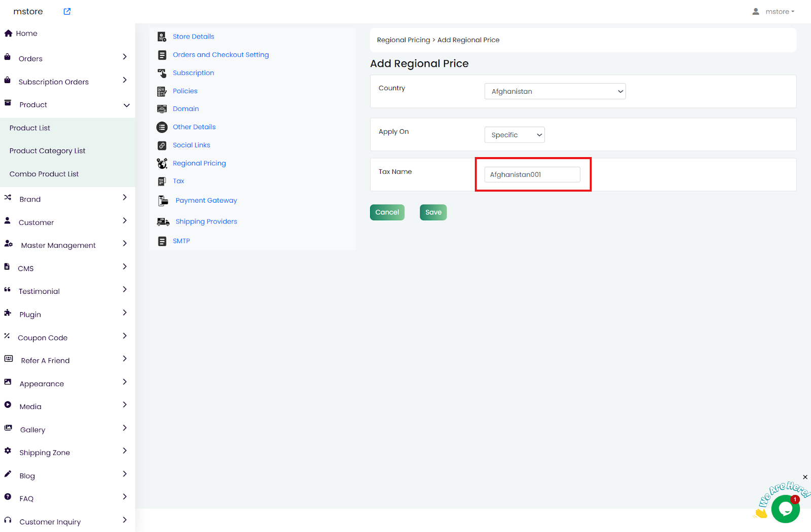Open Product Category List
Viewport: 811px width, 532px height.
[x=47, y=151]
